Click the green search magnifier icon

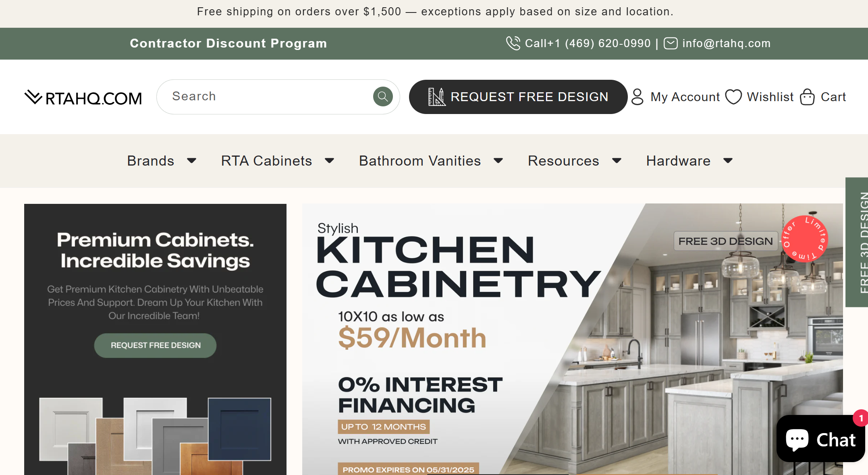[x=382, y=97]
